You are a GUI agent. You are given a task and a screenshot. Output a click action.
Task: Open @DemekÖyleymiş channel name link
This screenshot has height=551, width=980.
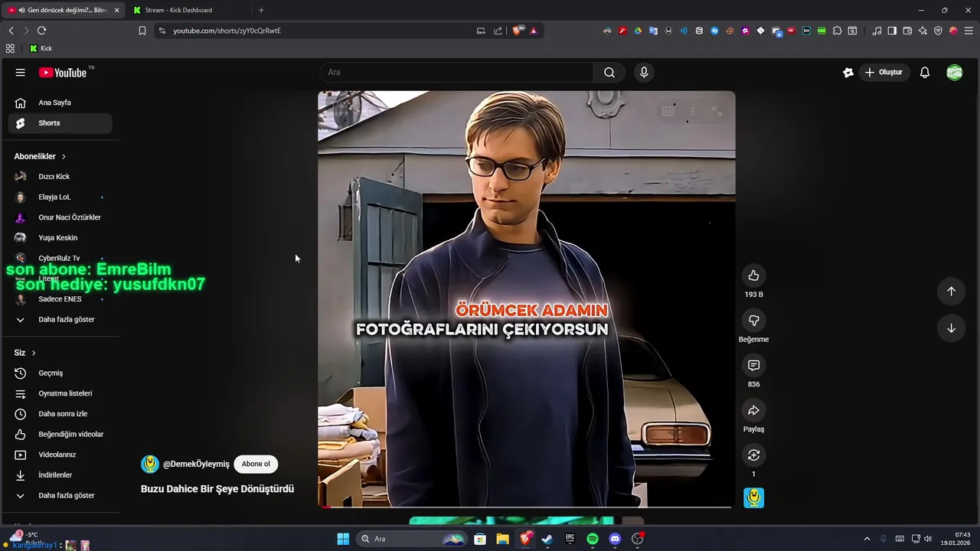196,465
